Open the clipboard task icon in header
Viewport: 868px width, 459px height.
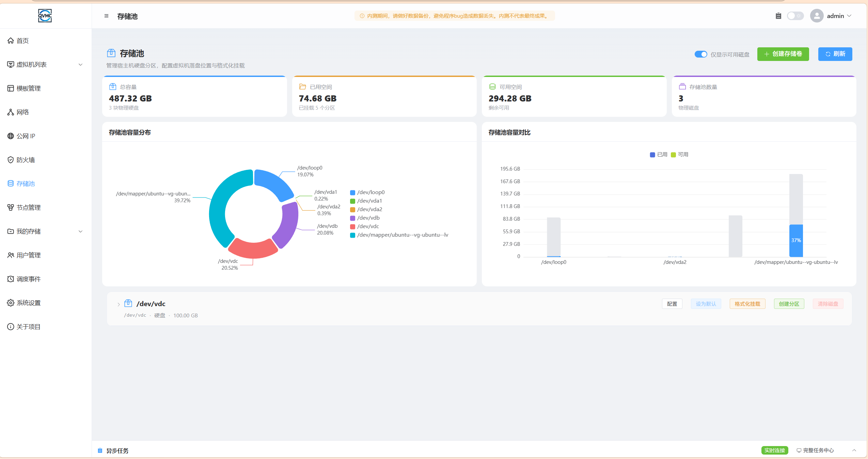pos(778,16)
